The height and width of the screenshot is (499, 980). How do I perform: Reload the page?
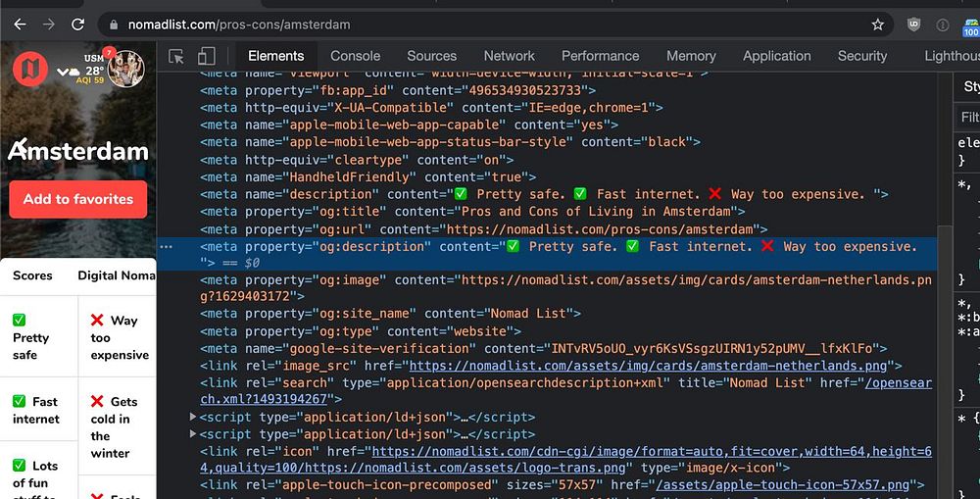pyautogui.click(x=77, y=25)
